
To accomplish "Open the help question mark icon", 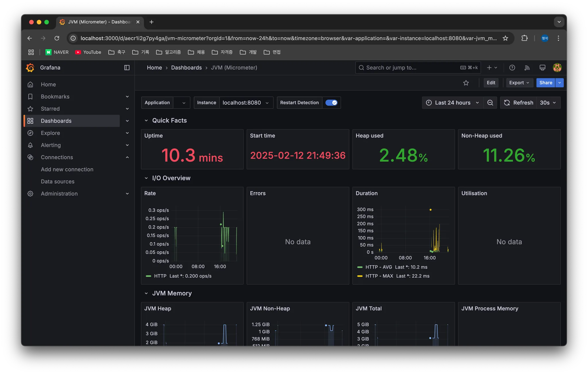I will coord(512,68).
